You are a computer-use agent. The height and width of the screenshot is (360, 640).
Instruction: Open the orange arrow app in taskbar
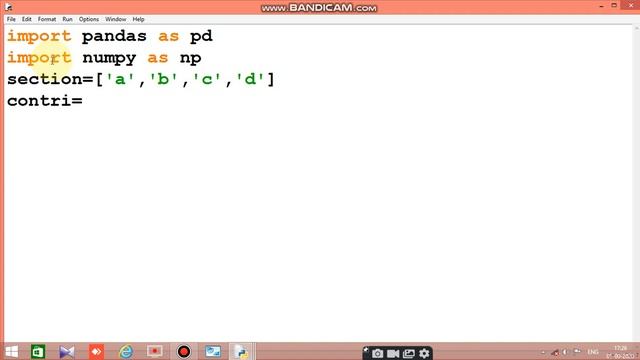[96, 351]
